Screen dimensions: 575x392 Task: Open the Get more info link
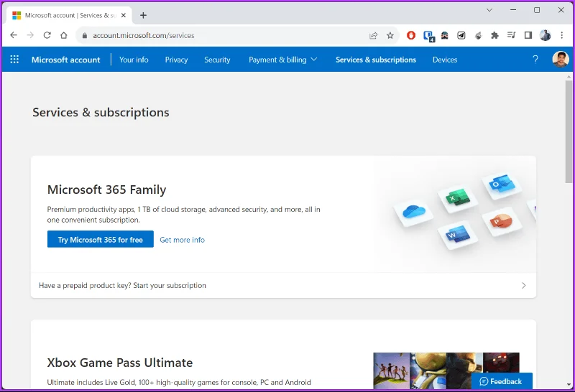183,240
